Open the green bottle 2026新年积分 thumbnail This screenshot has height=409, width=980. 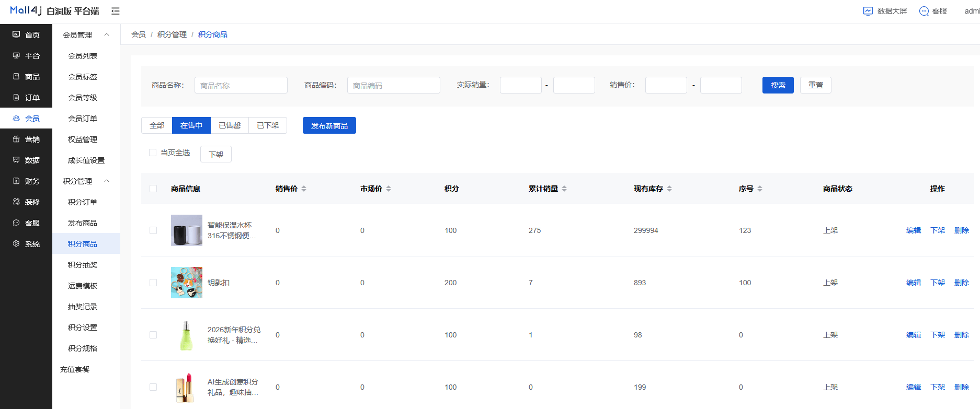point(187,335)
